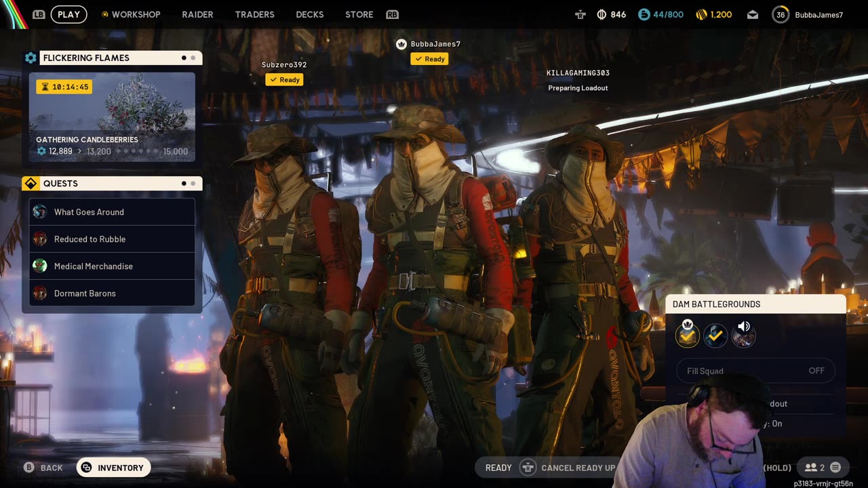Click the controller glyph before CANCEL READY UP
Image resolution: width=868 pixels, height=488 pixels.
(528, 468)
